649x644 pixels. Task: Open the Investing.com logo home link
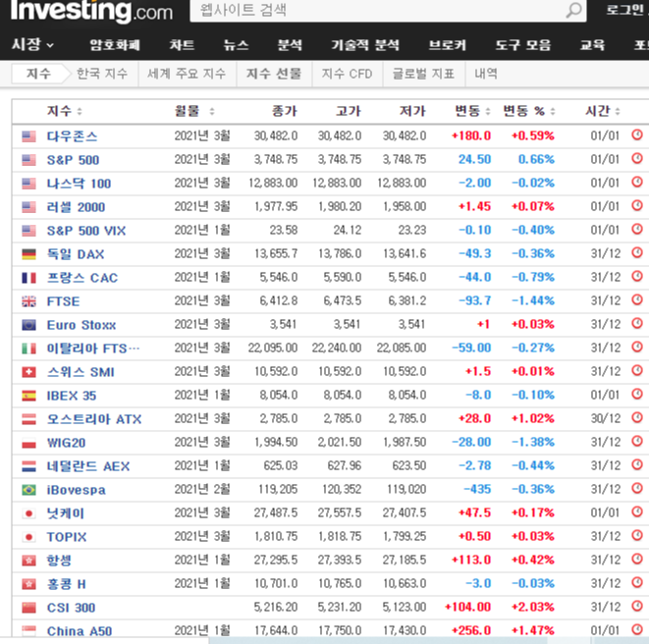coord(91,11)
